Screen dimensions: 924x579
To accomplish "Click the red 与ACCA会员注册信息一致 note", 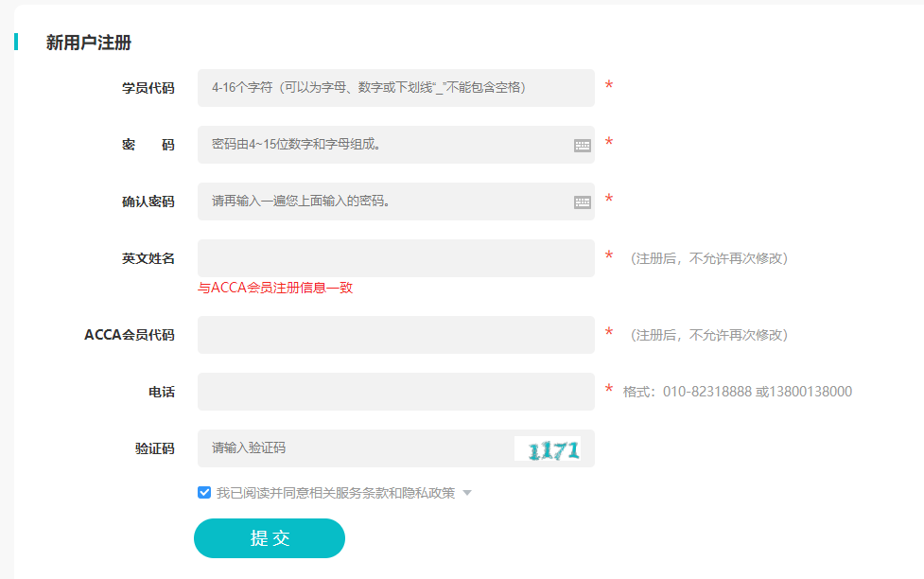I will click(x=275, y=288).
